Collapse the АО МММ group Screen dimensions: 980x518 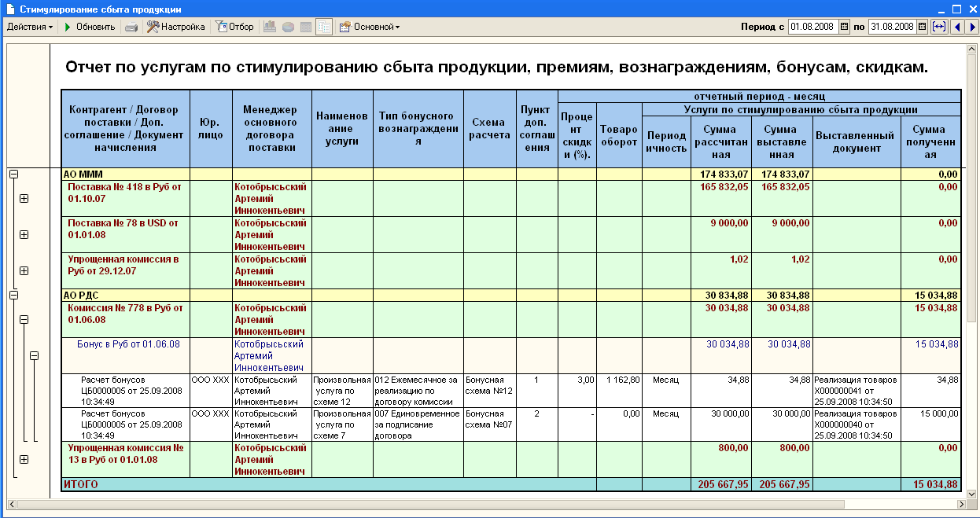[x=13, y=174]
